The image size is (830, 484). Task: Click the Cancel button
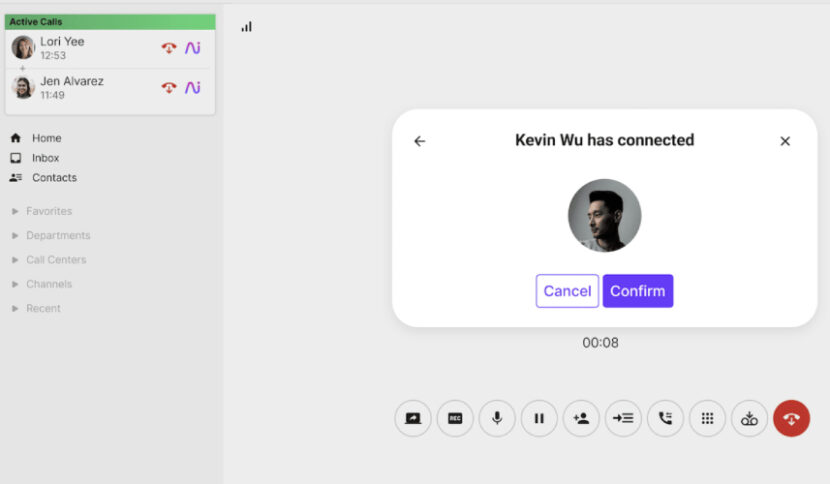567,291
